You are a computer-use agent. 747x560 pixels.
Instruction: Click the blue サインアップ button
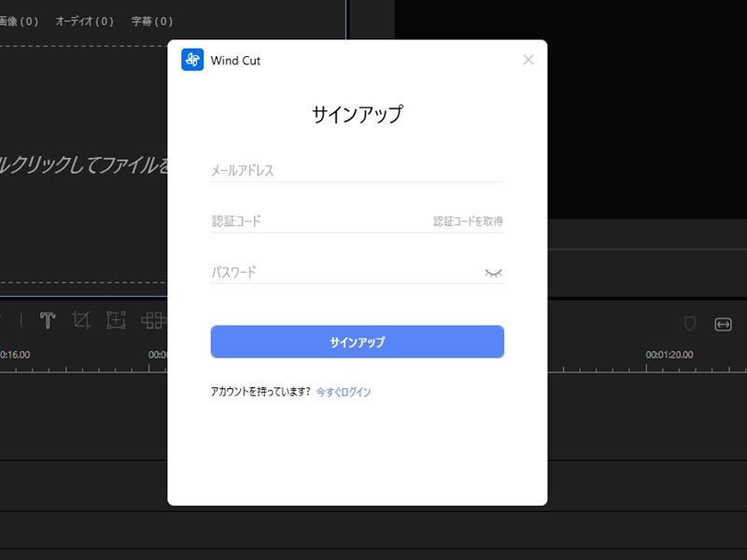(x=358, y=342)
